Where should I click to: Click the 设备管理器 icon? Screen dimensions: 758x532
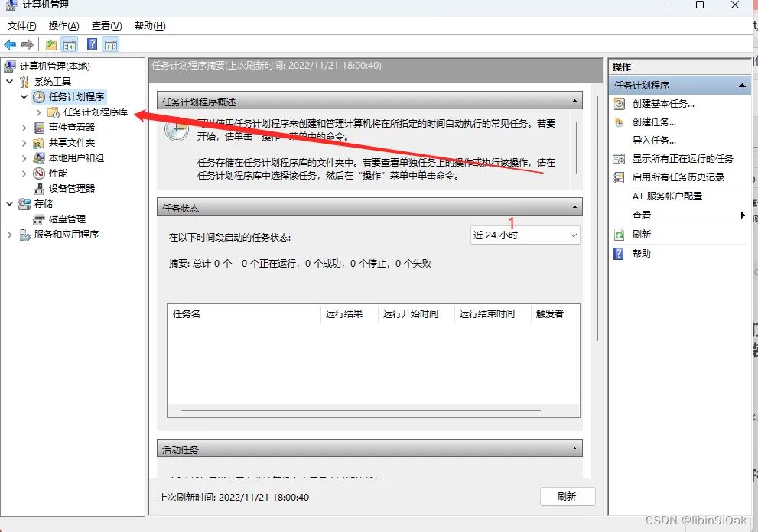click(39, 189)
